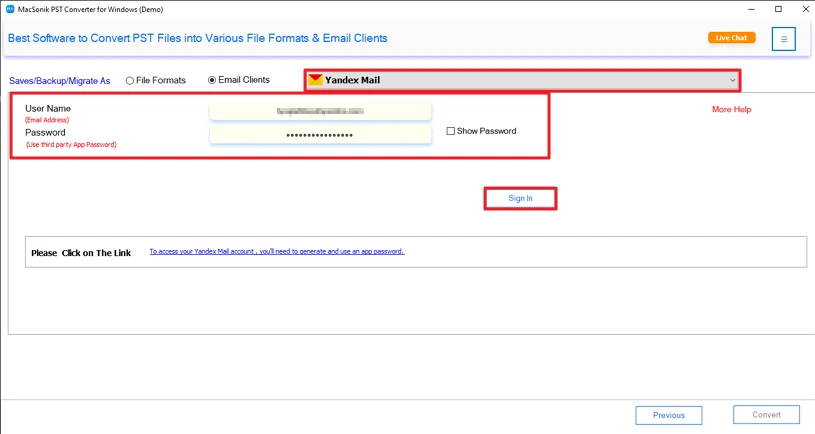Select the File Formats radio button
Viewport: 815px width, 434px height.
tap(130, 81)
